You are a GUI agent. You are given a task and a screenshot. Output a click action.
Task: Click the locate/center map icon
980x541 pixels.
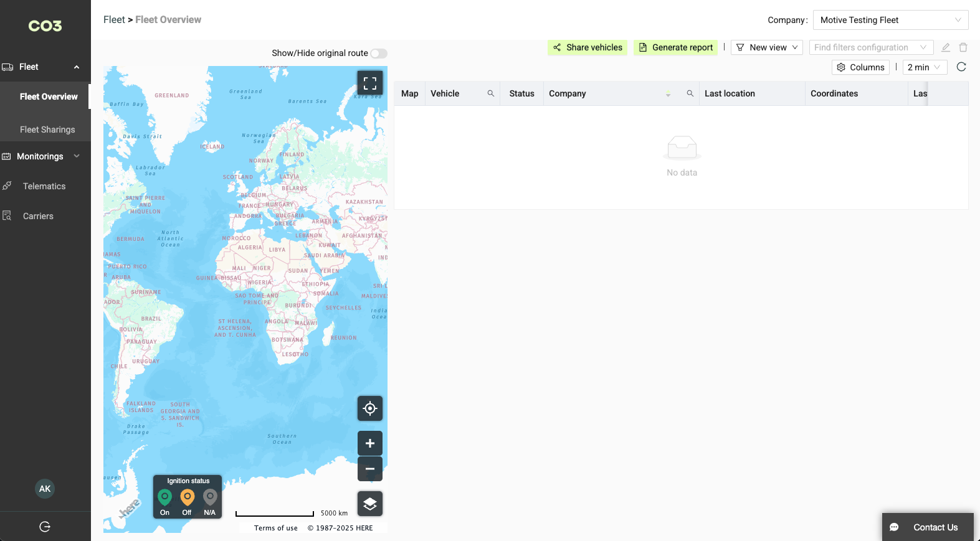click(369, 408)
